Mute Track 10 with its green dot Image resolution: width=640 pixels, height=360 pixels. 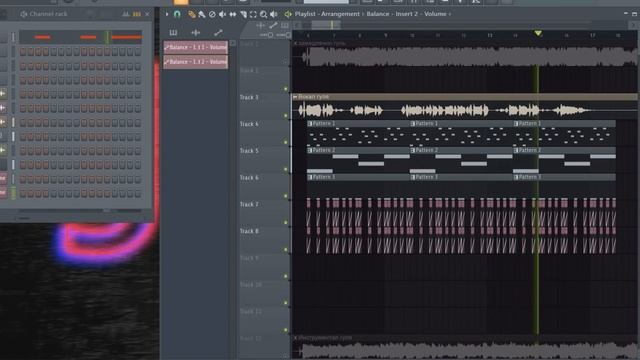tap(286, 303)
